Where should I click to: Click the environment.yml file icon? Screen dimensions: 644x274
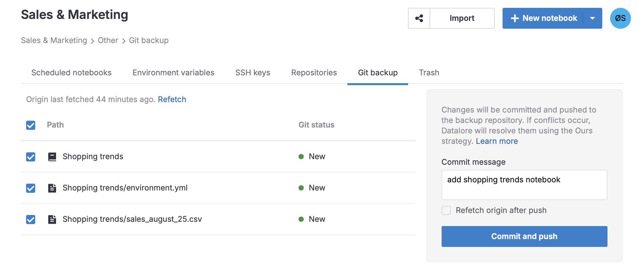(52, 188)
